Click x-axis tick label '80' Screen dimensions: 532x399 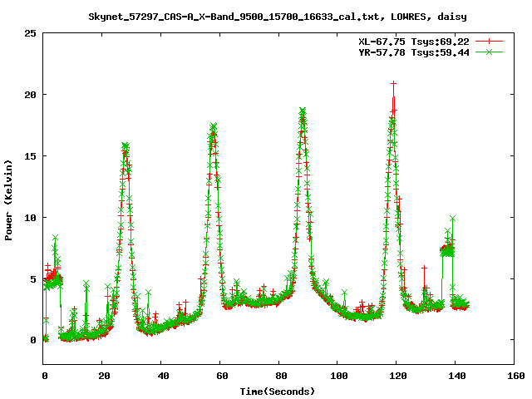[281, 376]
